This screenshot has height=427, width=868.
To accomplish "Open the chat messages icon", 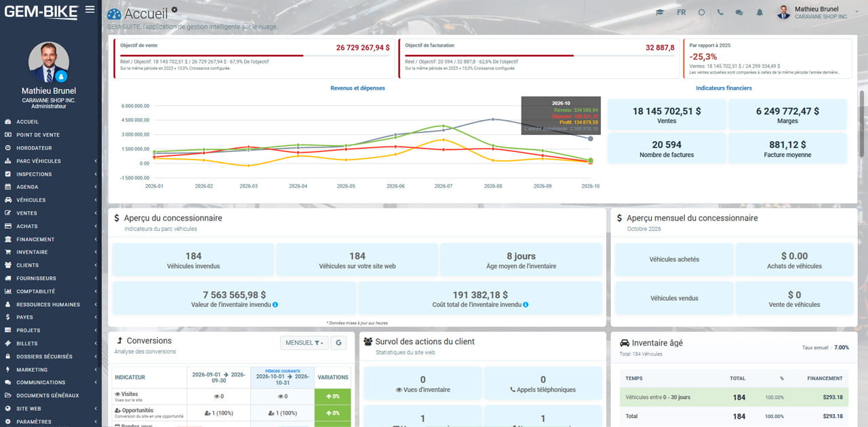I will point(739,12).
